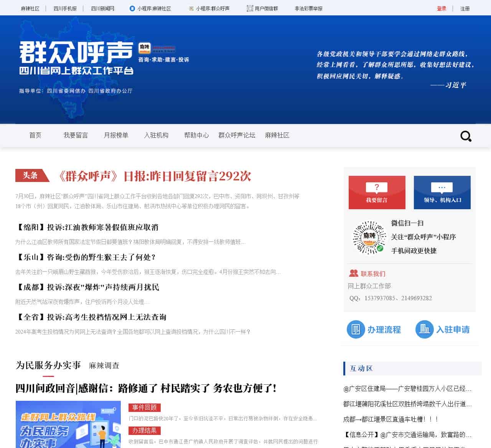This screenshot has width=491, height=448.
Task: Click the 为民服务办实事 article thumbnail image
Action: coord(68,424)
